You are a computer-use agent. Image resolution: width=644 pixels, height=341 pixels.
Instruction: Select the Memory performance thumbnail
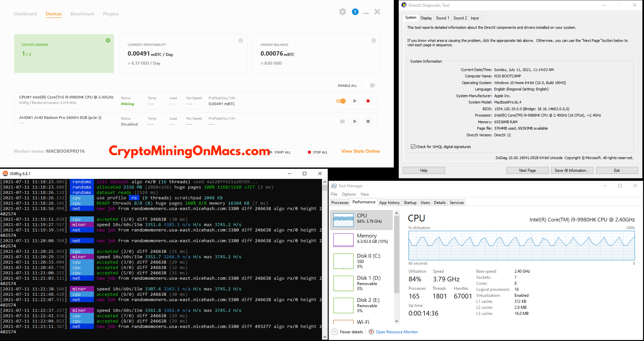343,240
